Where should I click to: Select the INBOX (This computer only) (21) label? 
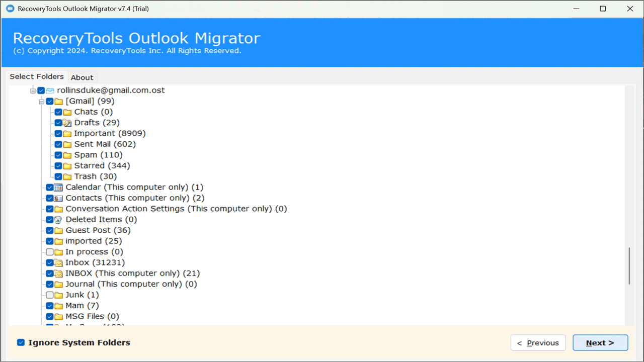(x=133, y=274)
